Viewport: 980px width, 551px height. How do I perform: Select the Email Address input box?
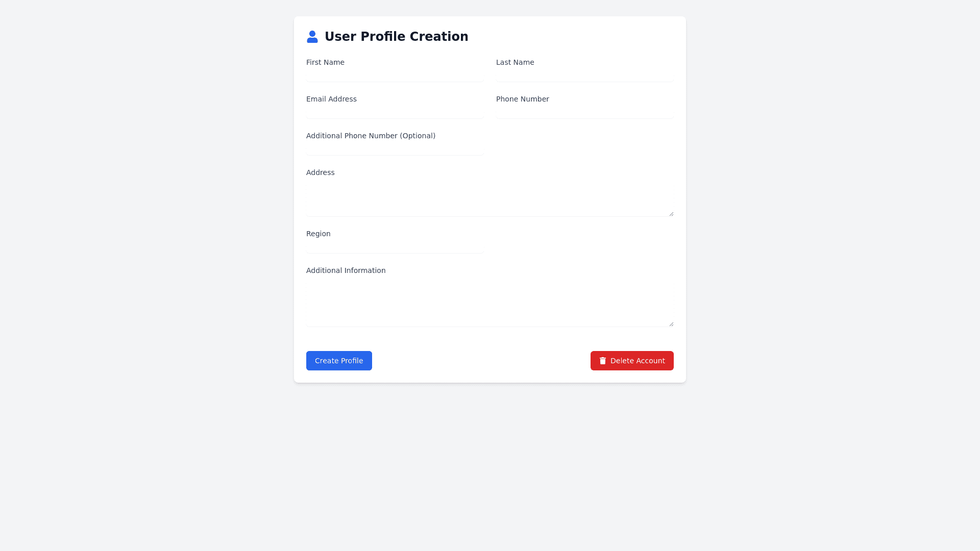coord(395,112)
